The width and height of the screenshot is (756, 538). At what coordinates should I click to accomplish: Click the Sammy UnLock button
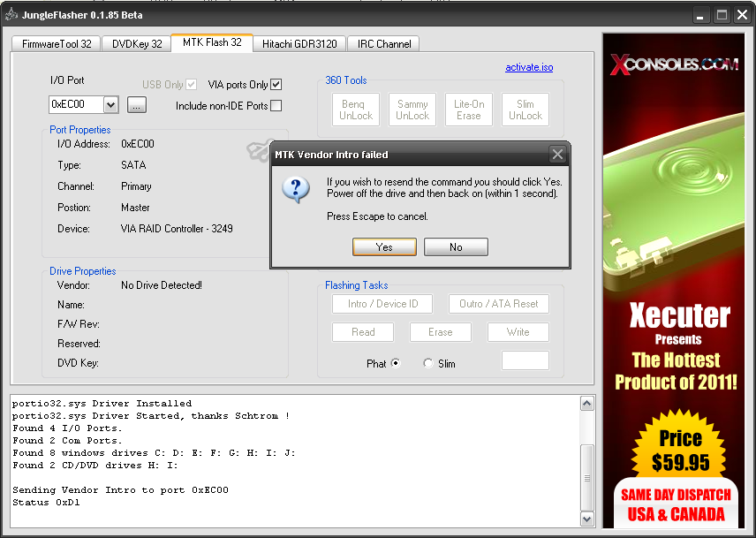(x=412, y=110)
